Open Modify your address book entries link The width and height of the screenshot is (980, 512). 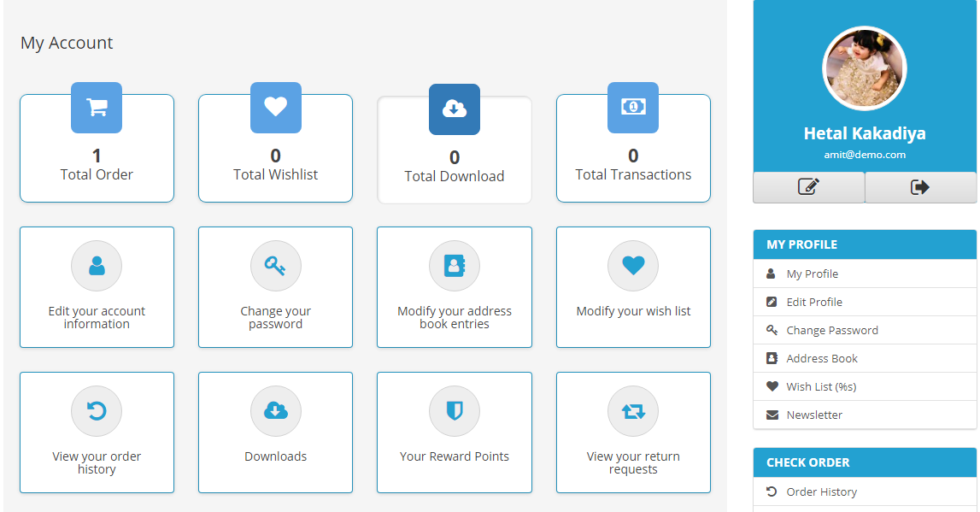(455, 318)
